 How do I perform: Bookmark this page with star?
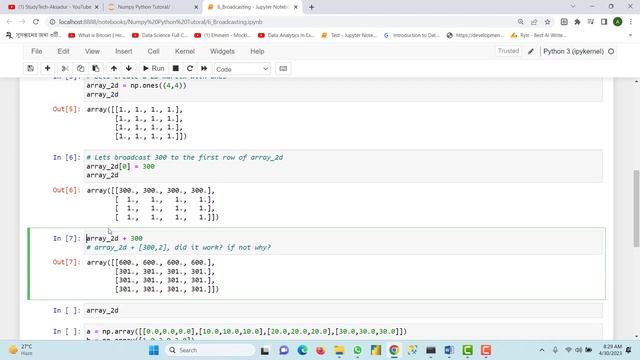[547, 22]
